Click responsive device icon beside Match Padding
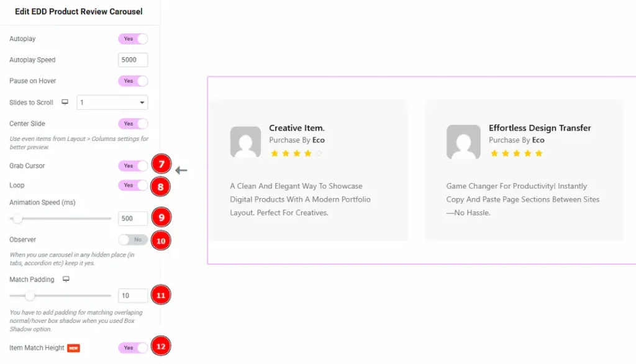The image size is (636, 364). [66, 280]
